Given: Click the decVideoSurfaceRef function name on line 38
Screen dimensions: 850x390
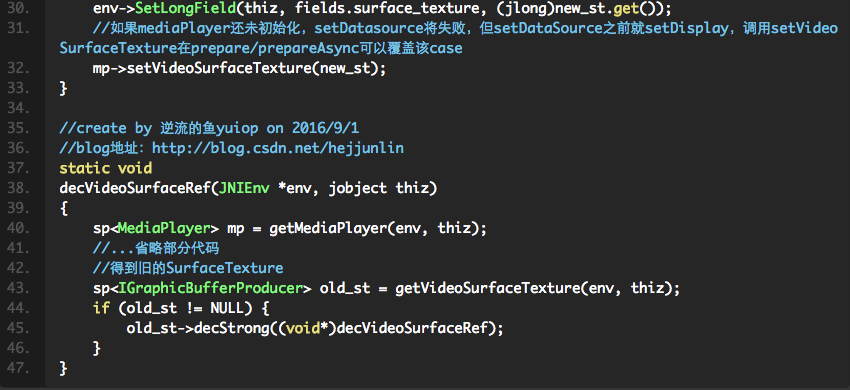Looking at the screenshot, I should pos(135,188).
